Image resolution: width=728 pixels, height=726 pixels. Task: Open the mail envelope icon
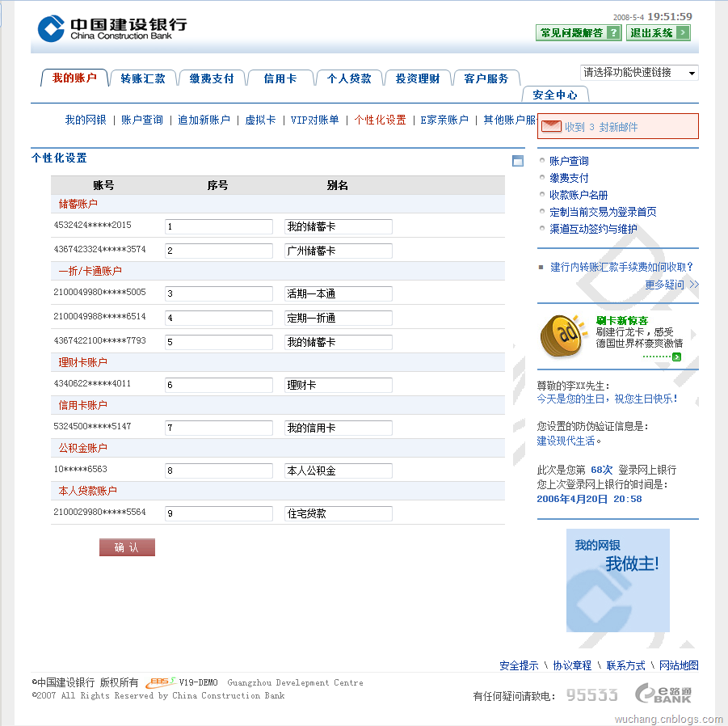(x=551, y=126)
